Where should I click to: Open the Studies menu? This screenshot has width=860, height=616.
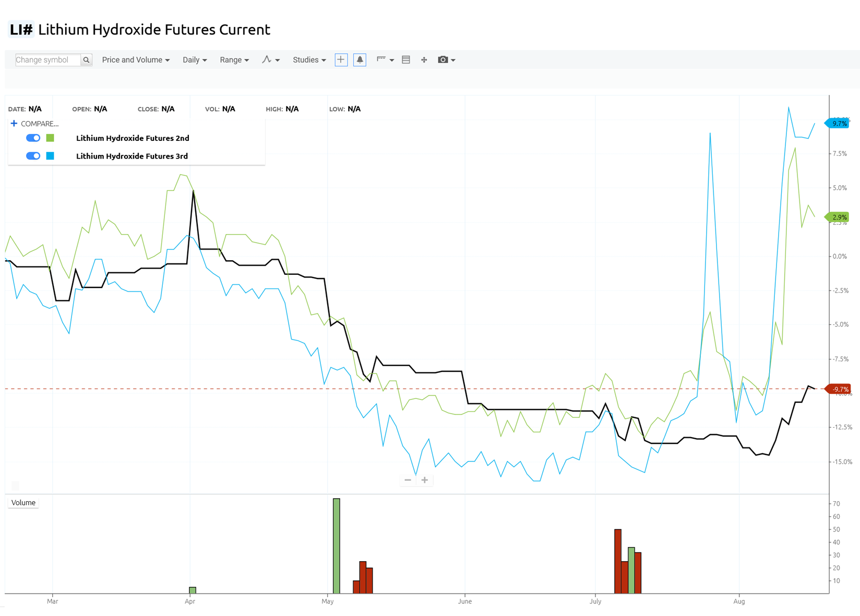(309, 60)
